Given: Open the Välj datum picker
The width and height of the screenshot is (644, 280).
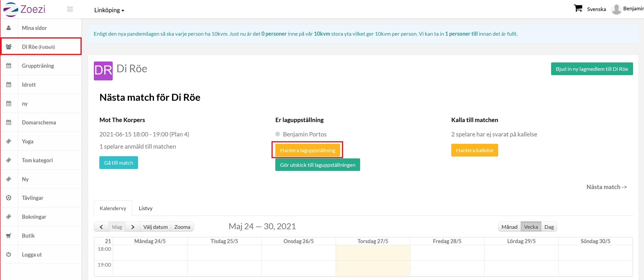Looking at the screenshot, I should (155, 227).
